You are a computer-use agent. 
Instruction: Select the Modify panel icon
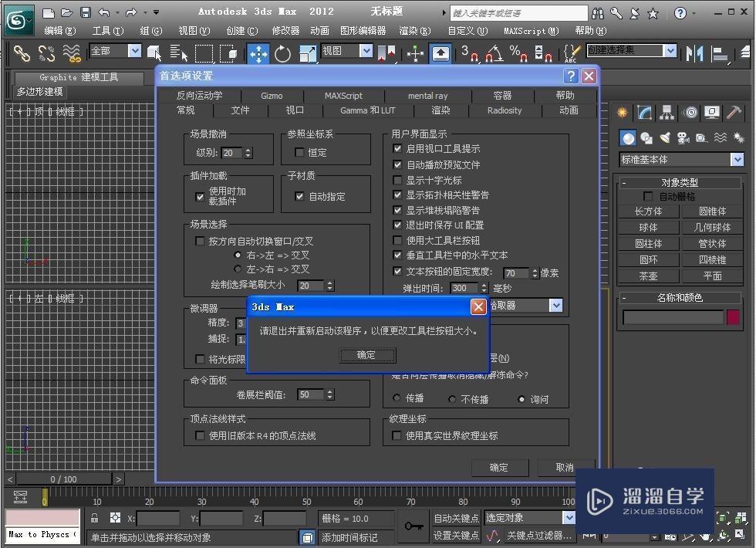(x=645, y=113)
